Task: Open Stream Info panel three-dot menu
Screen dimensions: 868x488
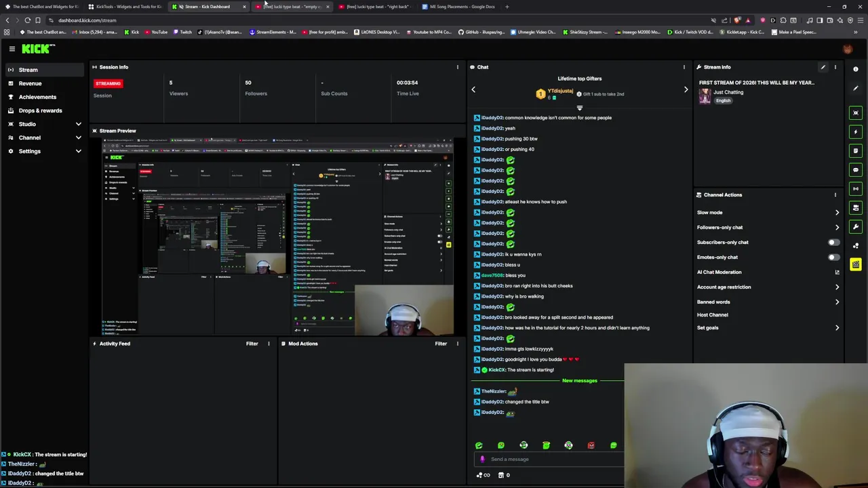Action: pyautogui.click(x=835, y=67)
